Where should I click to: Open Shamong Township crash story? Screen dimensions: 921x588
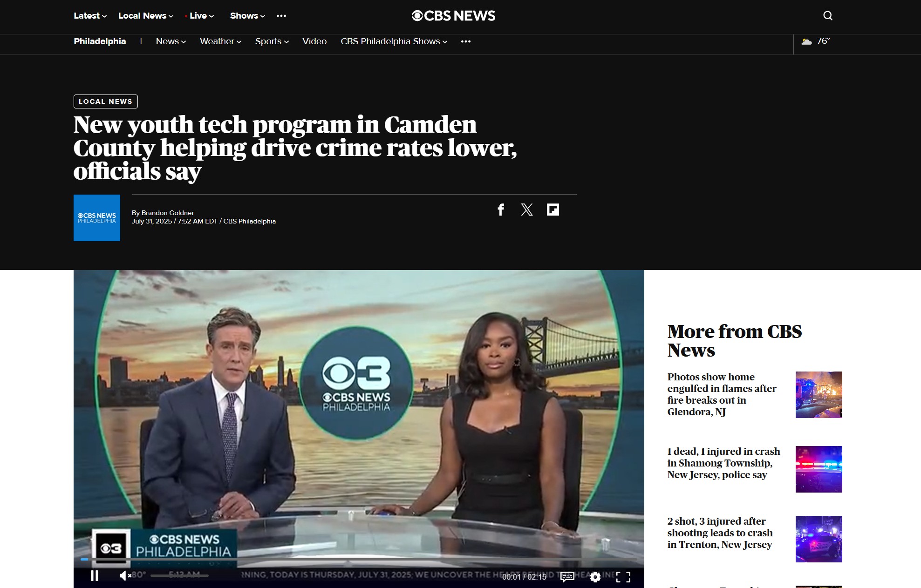[723, 463]
